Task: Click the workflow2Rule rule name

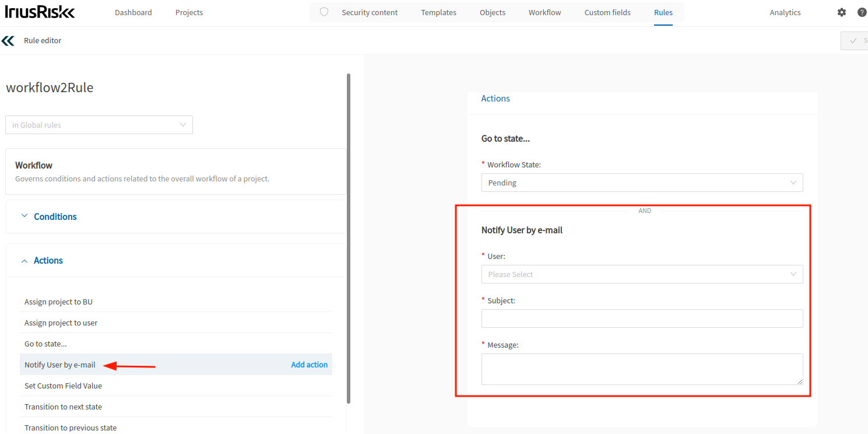Action: tap(50, 87)
